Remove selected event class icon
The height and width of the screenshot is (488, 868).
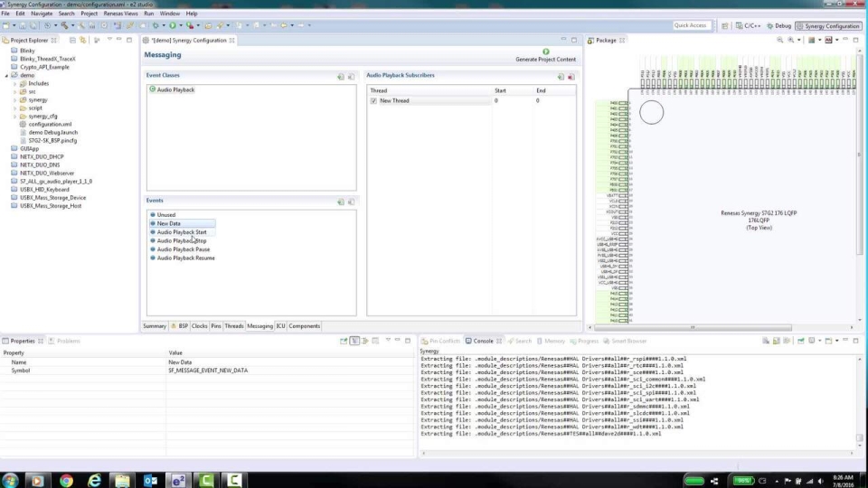(351, 77)
